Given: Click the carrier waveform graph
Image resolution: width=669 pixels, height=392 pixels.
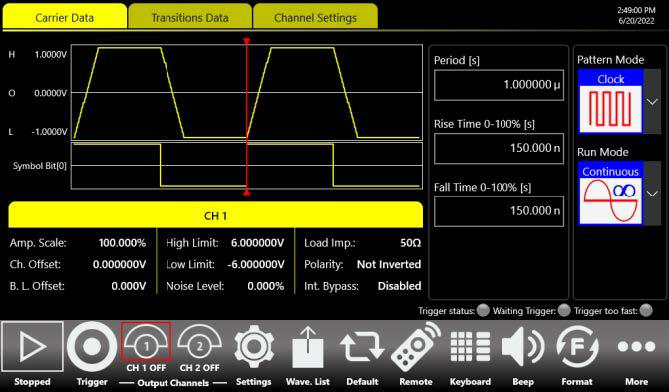Looking at the screenshot, I should 247,93.
